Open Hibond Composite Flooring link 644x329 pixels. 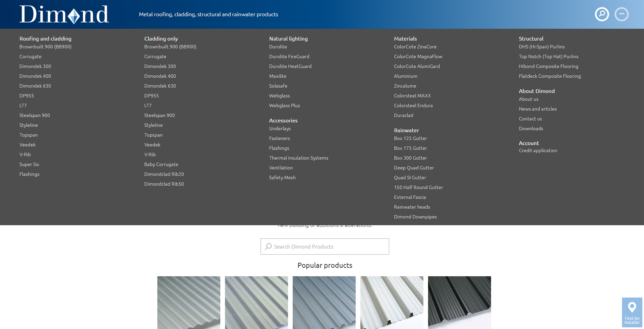548,66
